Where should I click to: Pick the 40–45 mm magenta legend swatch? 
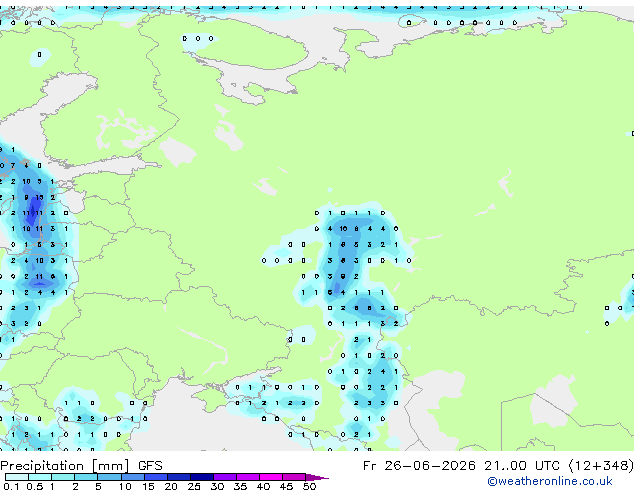pos(271,477)
